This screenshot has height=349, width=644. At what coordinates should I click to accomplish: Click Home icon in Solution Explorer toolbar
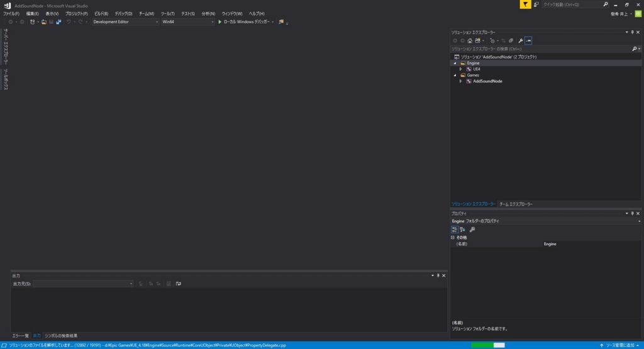point(470,41)
